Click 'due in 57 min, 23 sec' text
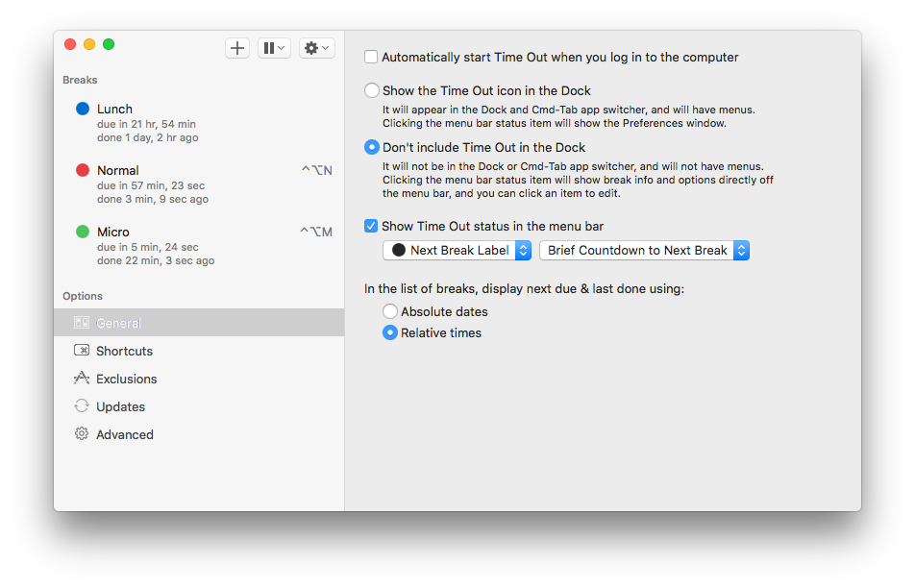The image size is (915, 588). click(x=151, y=185)
